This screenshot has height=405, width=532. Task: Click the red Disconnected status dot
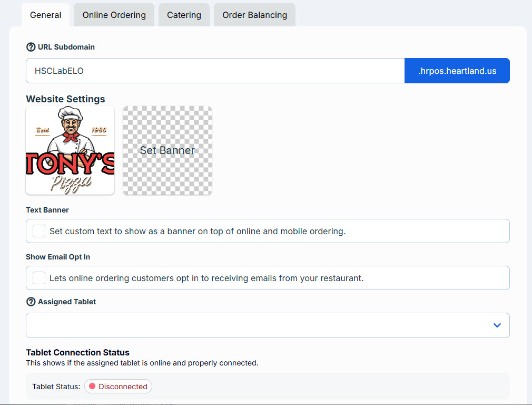click(x=92, y=387)
